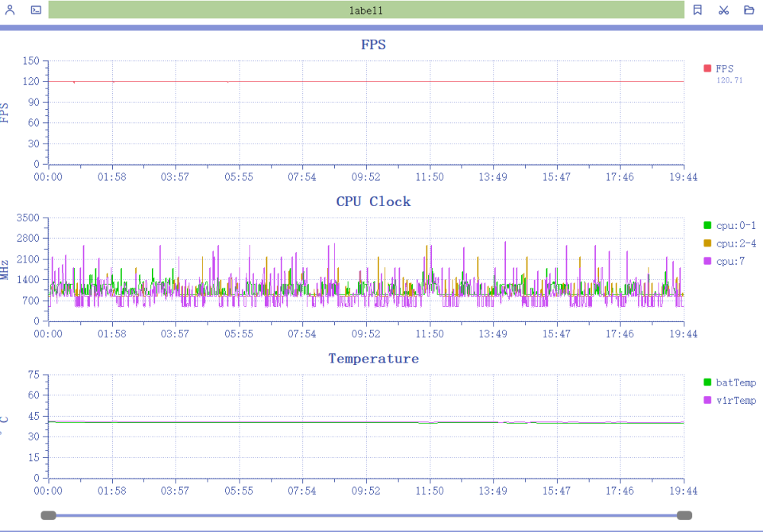Toggle cpu:7 series in legend
This screenshot has height=532, width=763.
coord(724,261)
